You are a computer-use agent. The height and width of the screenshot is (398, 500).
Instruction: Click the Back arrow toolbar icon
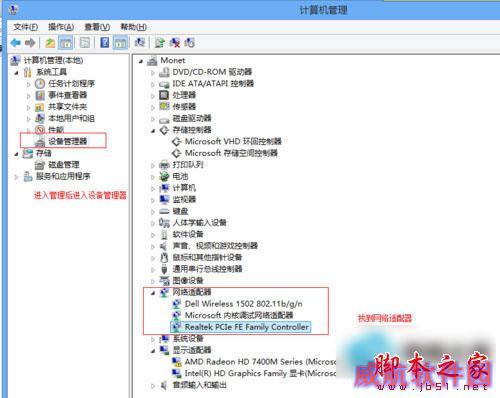click(15, 43)
